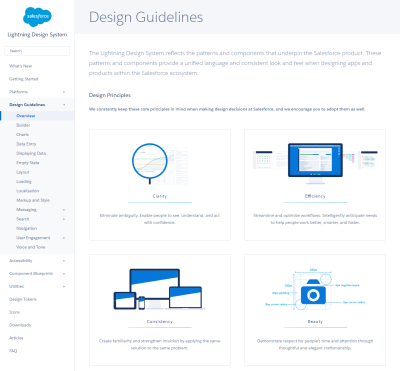The height and width of the screenshot is (371, 400).
Task: Select Component Blueprints in the sidebar
Action: pos(31,273)
